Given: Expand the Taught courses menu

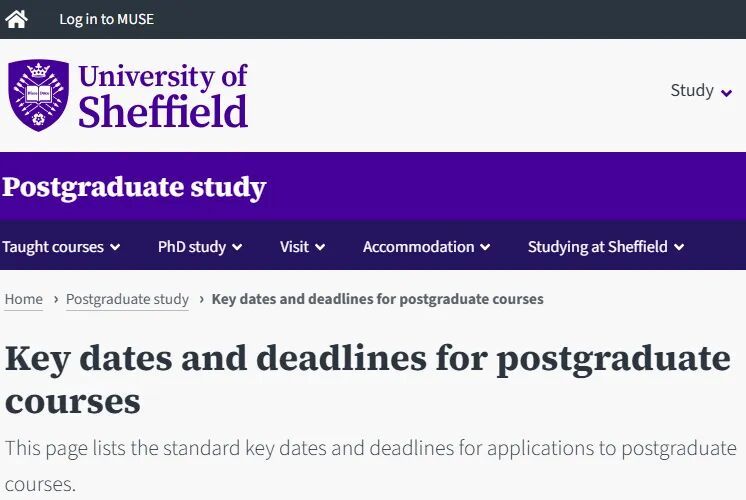Looking at the screenshot, I should pyautogui.click(x=53, y=247).
